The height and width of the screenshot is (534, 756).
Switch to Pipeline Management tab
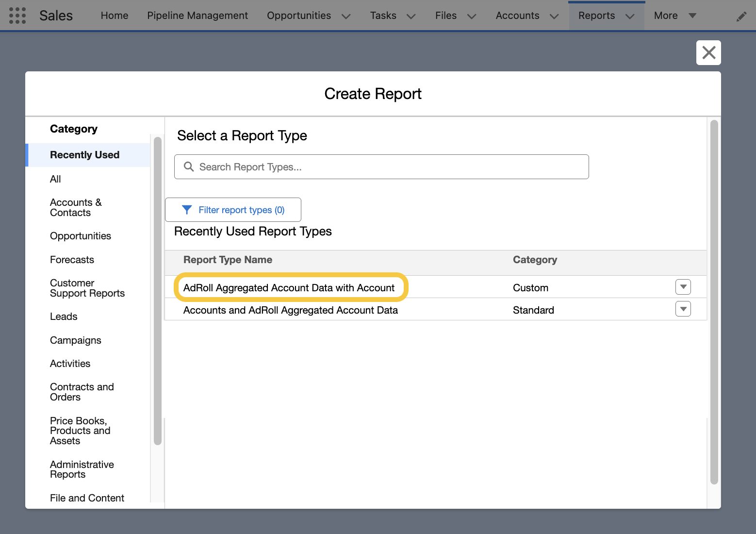(x=197, y=16)
